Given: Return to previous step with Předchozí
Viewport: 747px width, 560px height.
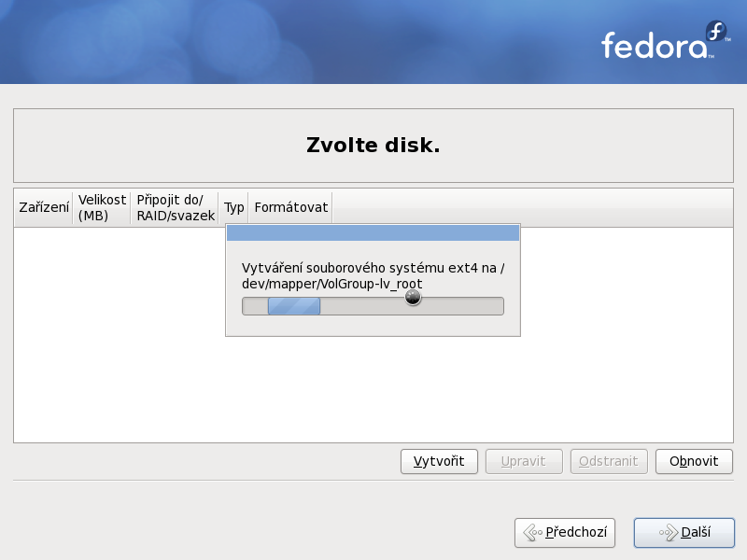Looking at the screenshot, I should coord(565,532).
